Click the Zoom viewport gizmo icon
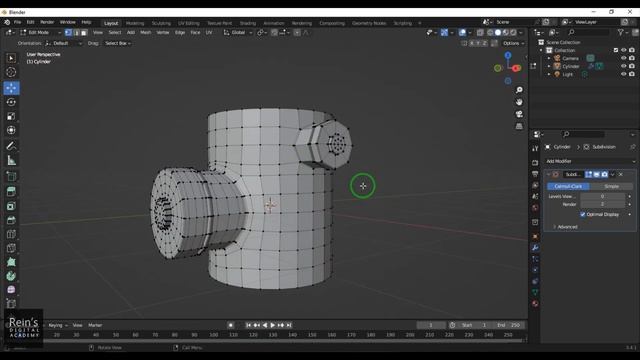This screenshot has width=640, height=360. click(x=519, y=90)
